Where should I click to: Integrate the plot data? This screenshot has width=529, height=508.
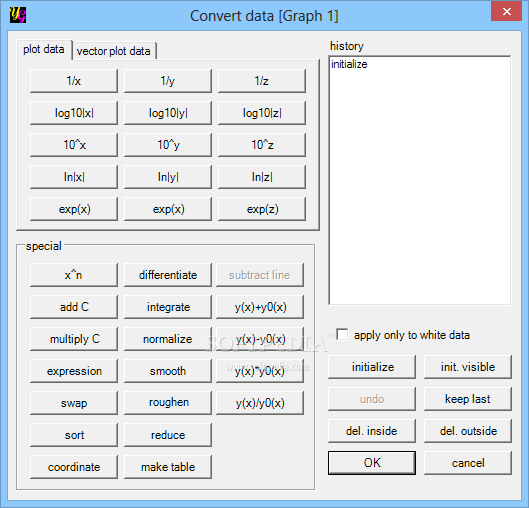pos(168,307)
